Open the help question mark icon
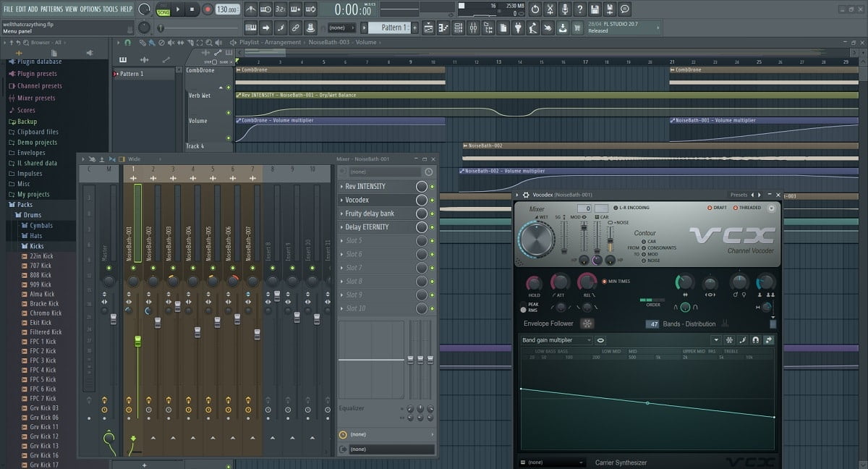Viewport: 868px width, 469px height. (580, 9)
